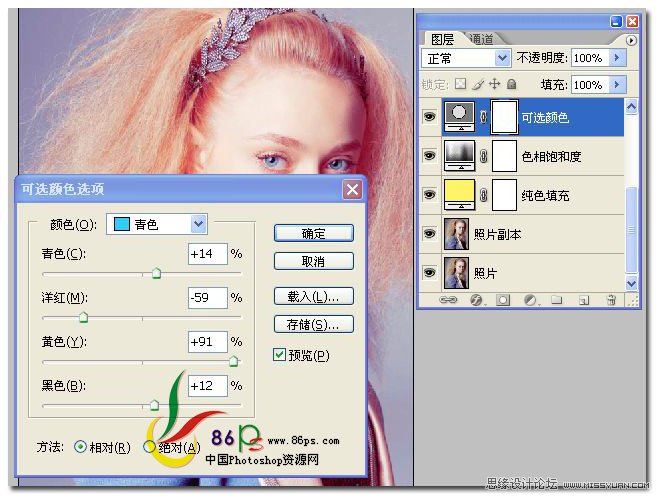This screenshot has width=660, height=500.
Task: Select the 照片副本 layer thumbnail
Action: [x=457, y=234]
